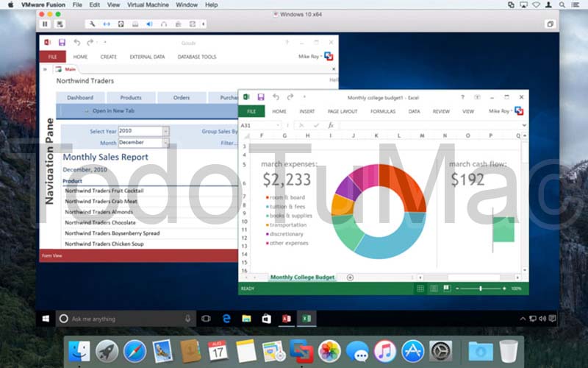Viewport: 588px width, 368px height.
Task: Open Microsoft Edge from the taskbar
Action: [x=226, y=319]
